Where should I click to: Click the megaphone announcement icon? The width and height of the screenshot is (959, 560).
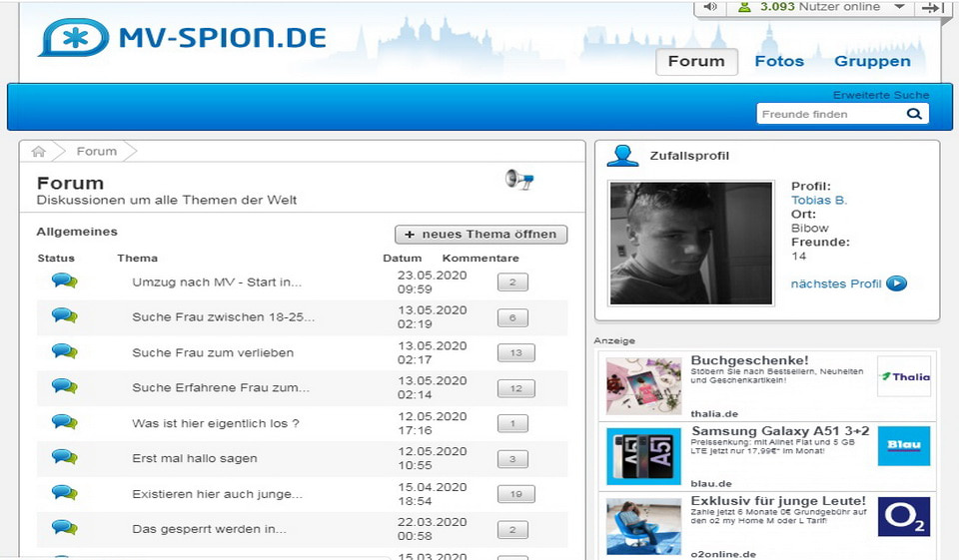tap(518, 180)
